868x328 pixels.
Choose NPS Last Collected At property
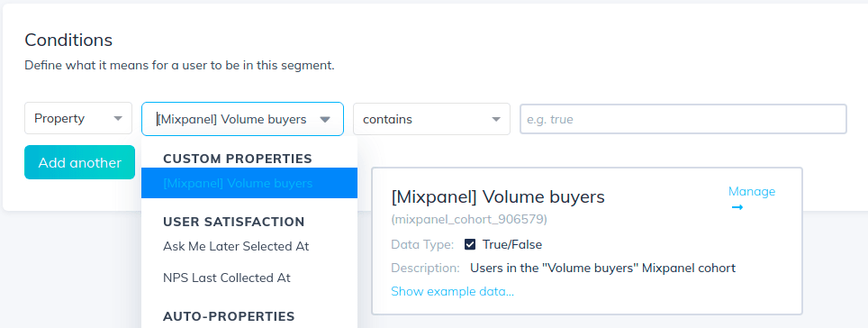tap(226, 278)
